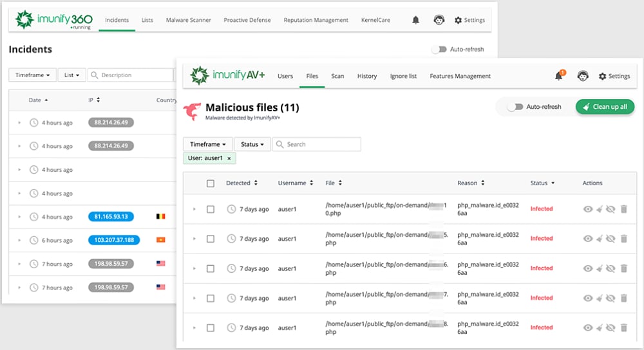Open the Malware Scanner tab
Viewport: 644px width, 350px height.
[189, 20]
